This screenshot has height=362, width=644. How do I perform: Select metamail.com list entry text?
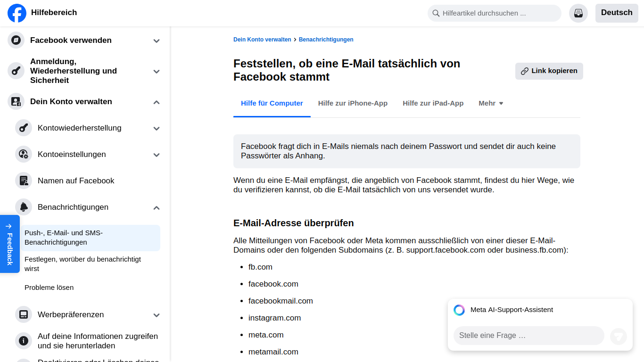(x=273, y=352)
